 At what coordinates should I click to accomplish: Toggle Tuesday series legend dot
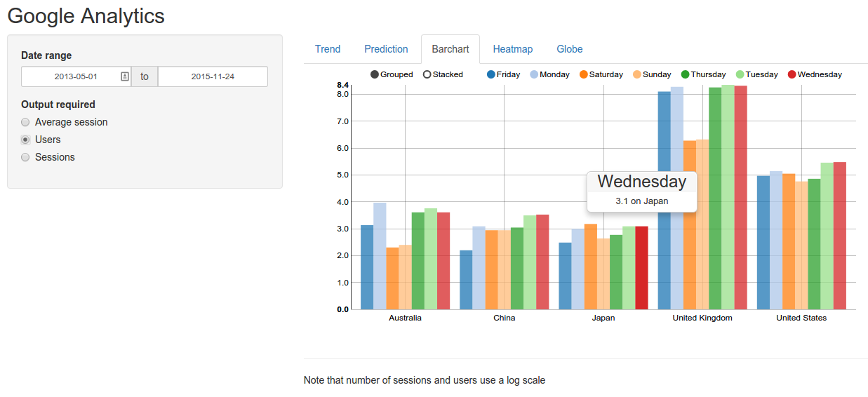[x=740, y=74]
